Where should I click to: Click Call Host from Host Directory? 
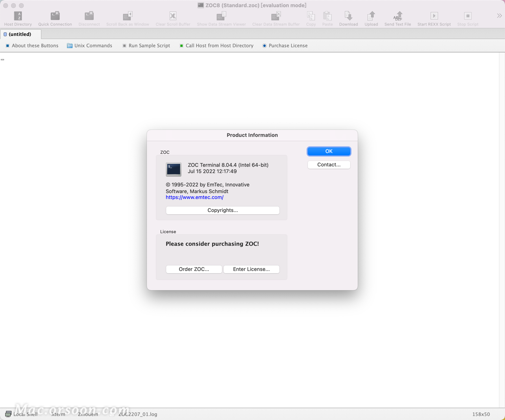coord(216,46)
